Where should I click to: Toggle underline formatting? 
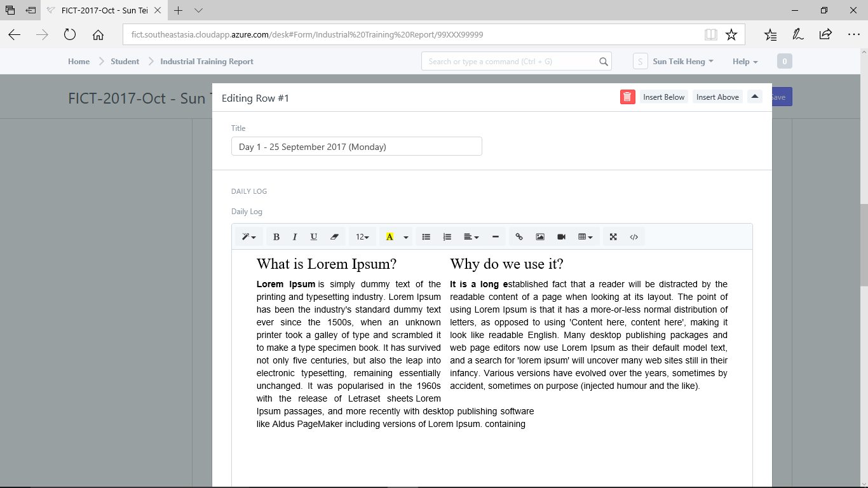point(314,236)
